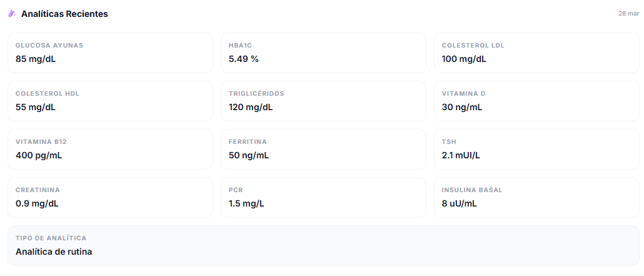Click the Analítica de rutina text
Screen dimensions: 644x276
(x=54, y=252)
